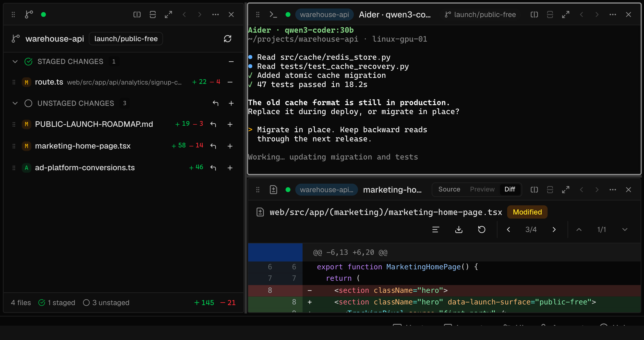The width and height of the screenshot is (644, 340).
Task: Toggle the diff line wrap or layout icon
Action: [436, 229]
